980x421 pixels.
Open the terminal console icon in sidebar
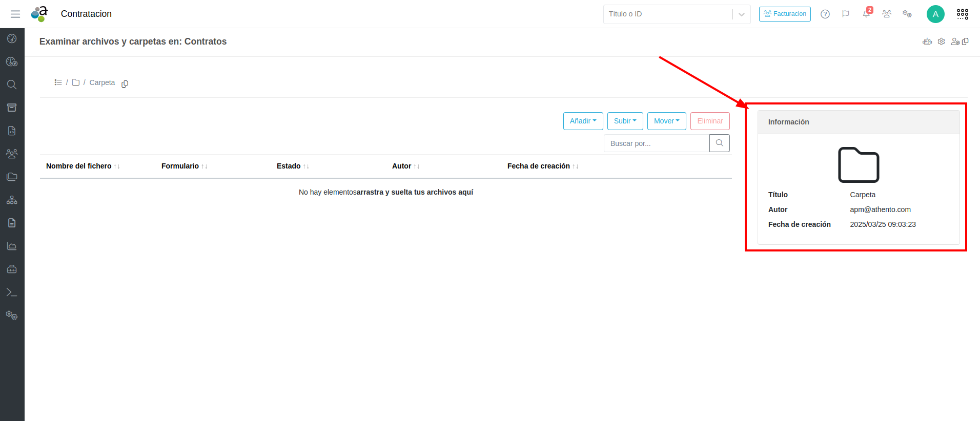pos(12,292)
